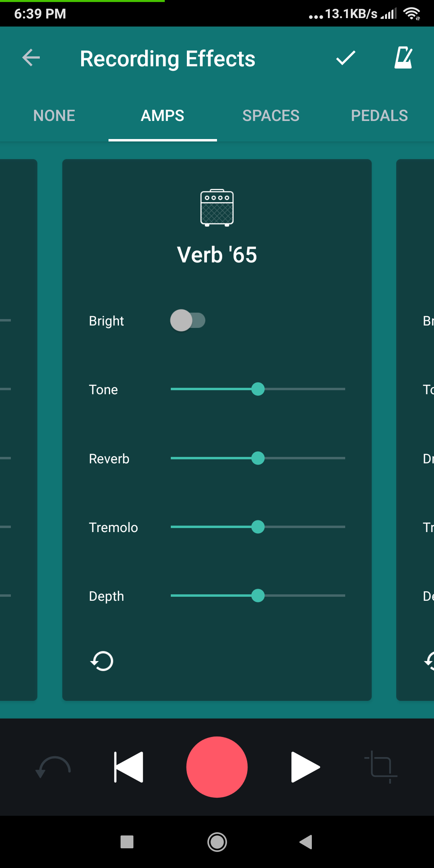Click the Tremolo slider handle
Viewport: 434px width, 868px height.
tap(258, 527)
